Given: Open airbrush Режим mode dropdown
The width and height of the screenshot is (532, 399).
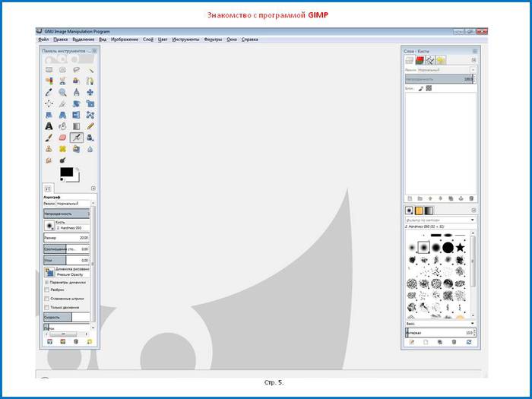Looking at the screenshot, I should [73, 204].
